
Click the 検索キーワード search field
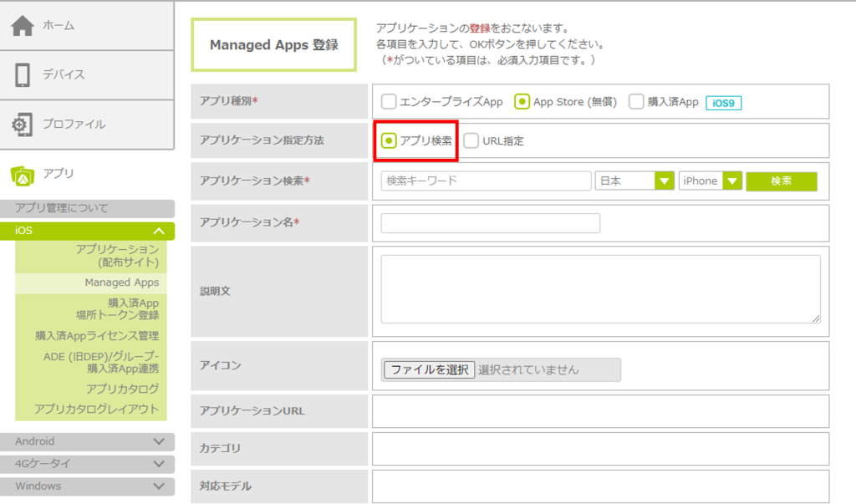point(486,181)
